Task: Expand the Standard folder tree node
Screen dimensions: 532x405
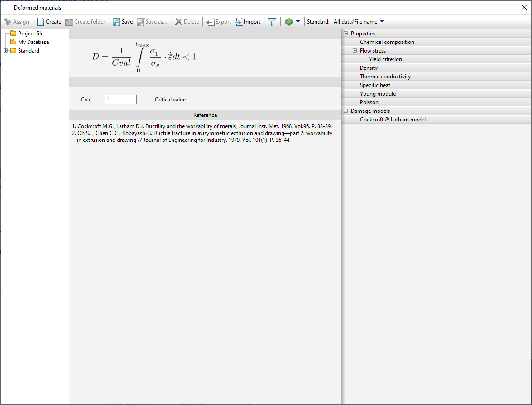Action: point(6,51)
